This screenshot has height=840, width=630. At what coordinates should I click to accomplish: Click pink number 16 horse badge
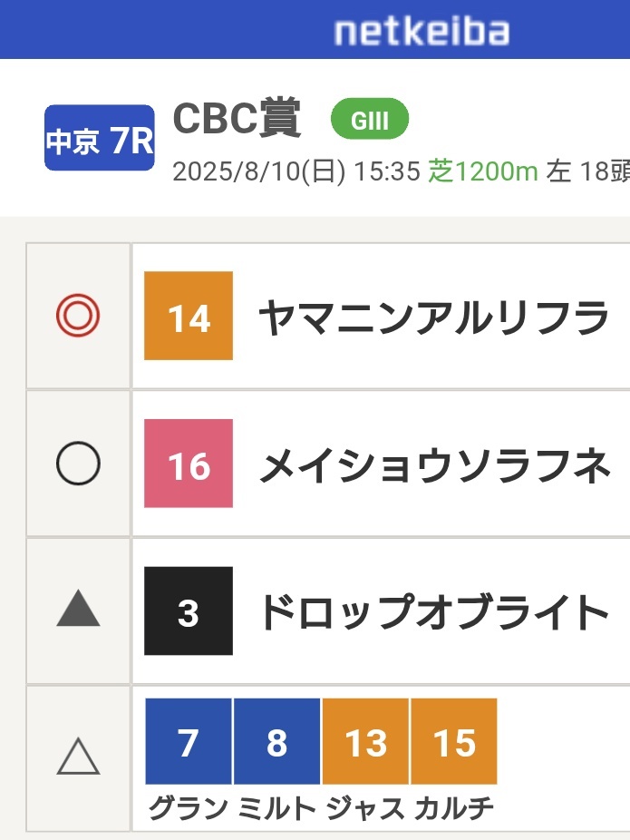189,464
